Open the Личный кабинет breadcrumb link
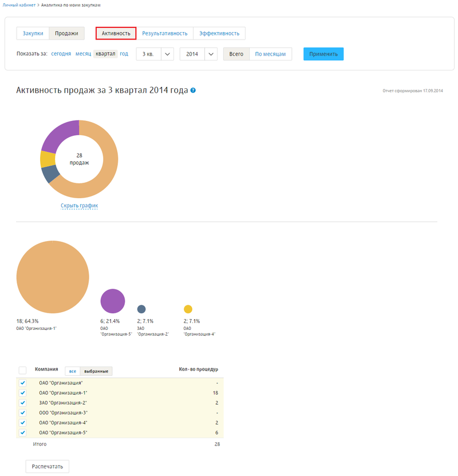Screen dimensions: 458x476 coord(19,5)
